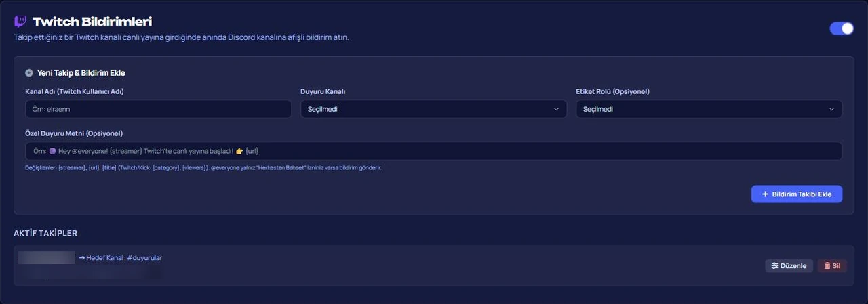
Task: Focus the Kanal Adı Twitch username field
Action: [158, 109]
